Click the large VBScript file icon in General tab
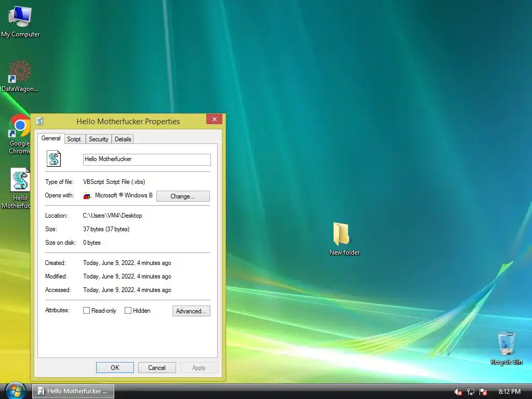The height and width of the screenshot is (399, 532). pyautogui.click(x=54, y=159)
